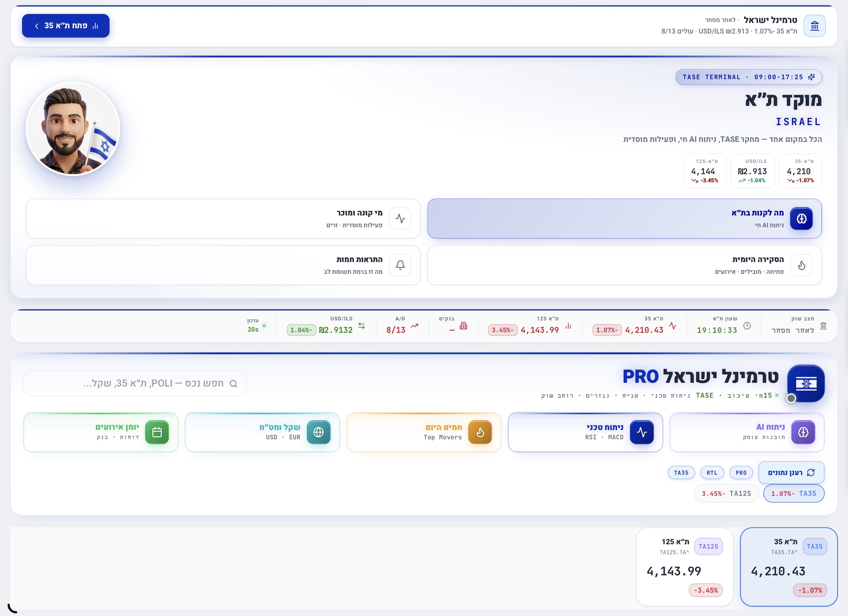848x616 pixels.
Task: Click the רענן נתונים refresh button
Action: coord(791,473)
